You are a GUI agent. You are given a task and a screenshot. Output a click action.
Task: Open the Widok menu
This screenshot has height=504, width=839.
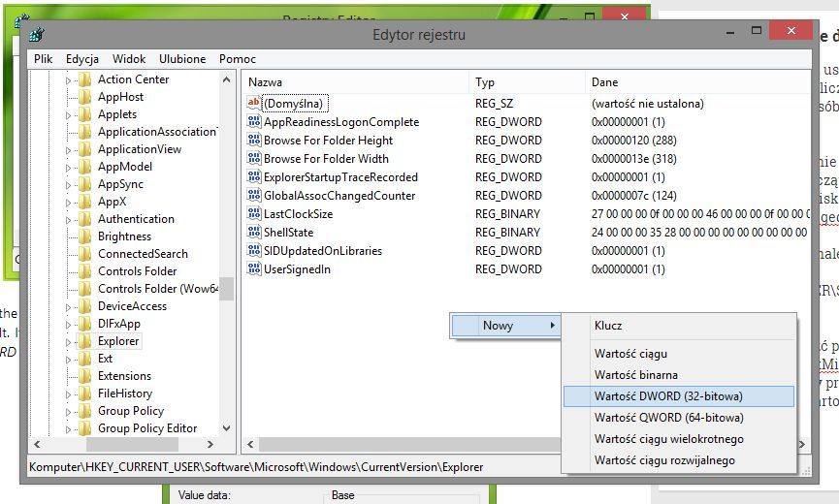tap(128, 59)
